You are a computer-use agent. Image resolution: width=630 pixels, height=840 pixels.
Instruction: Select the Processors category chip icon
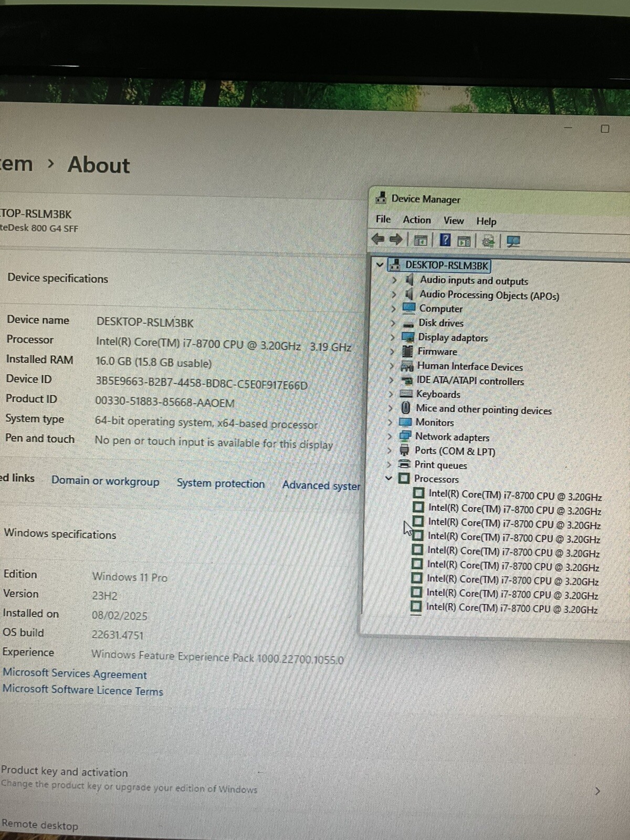404,478
